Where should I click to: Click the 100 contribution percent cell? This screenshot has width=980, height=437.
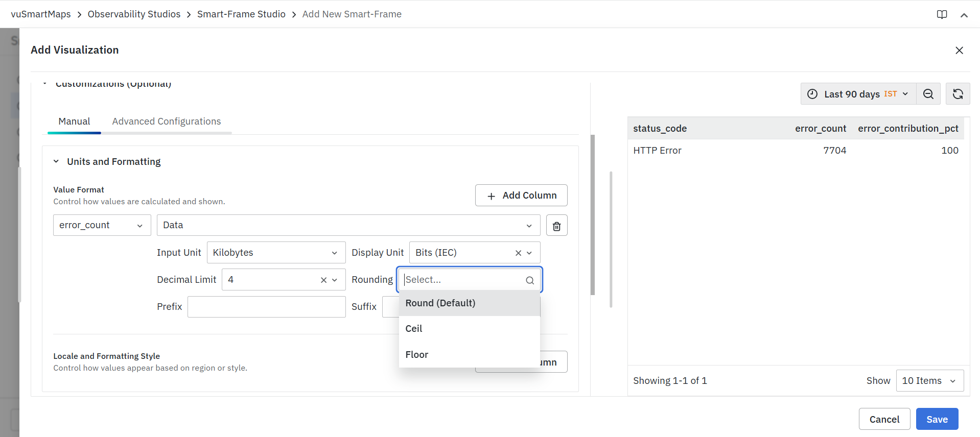point(950,151)
